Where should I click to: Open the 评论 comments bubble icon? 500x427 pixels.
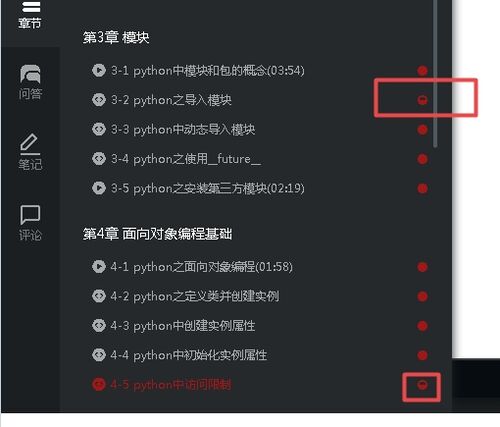(30, 223)
